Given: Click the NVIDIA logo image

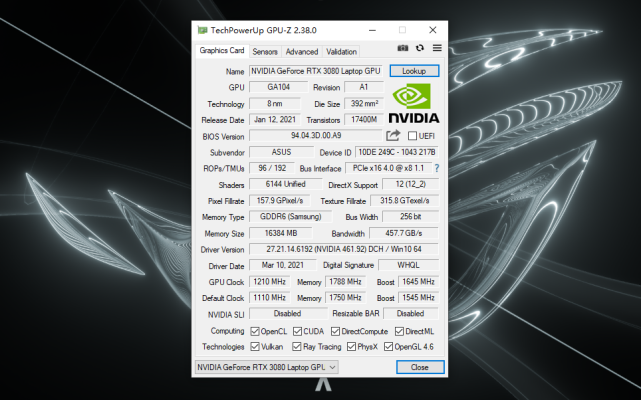Looking at the screenshot, I should 414,103.
